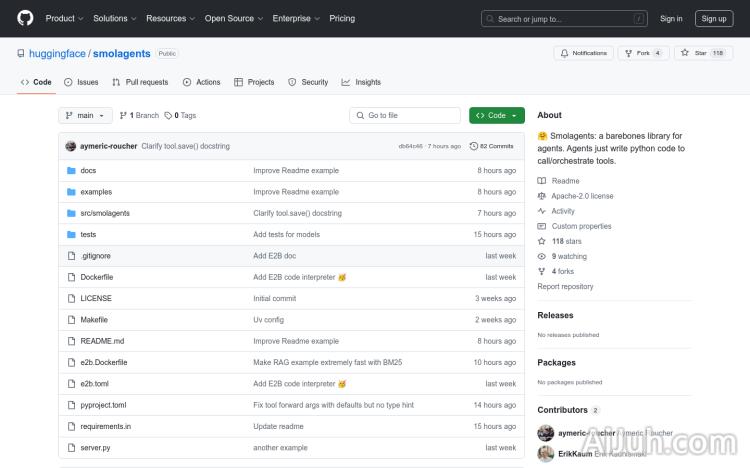
Task: Click the docs folder icon
Action: click(71, 170)
